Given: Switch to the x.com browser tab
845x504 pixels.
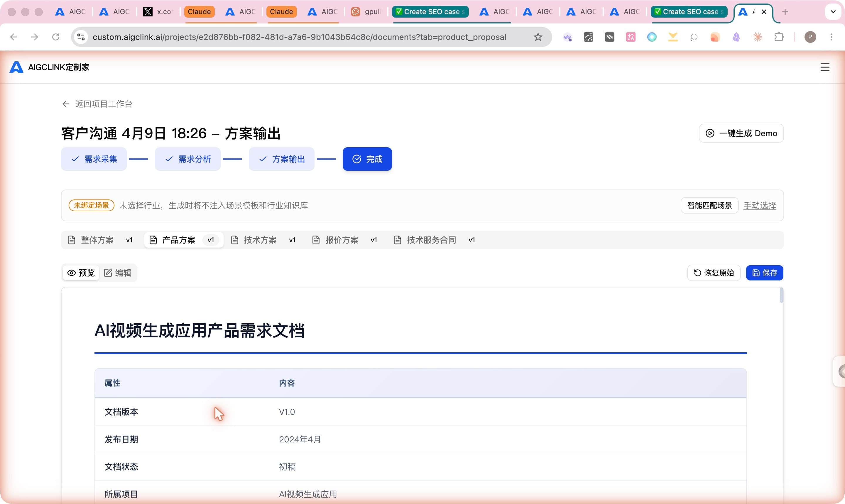Looking at the screenshot, I should pos(158,12).
